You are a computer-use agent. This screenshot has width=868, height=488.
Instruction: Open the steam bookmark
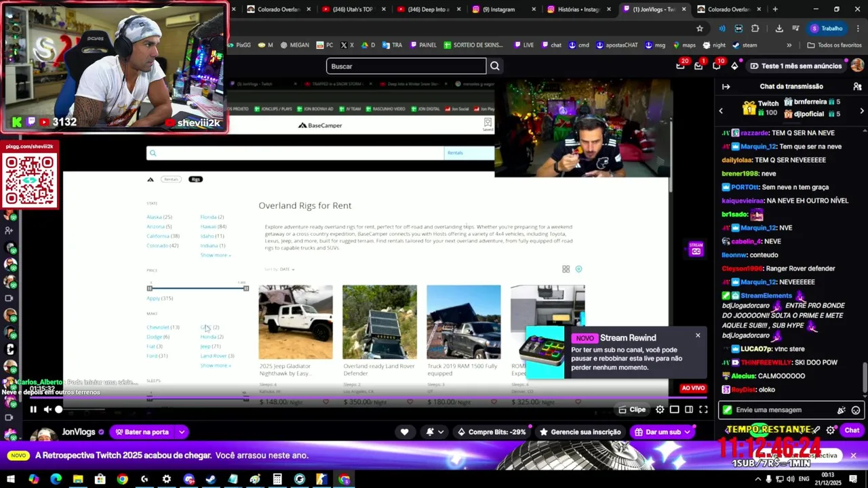[744, 45]
